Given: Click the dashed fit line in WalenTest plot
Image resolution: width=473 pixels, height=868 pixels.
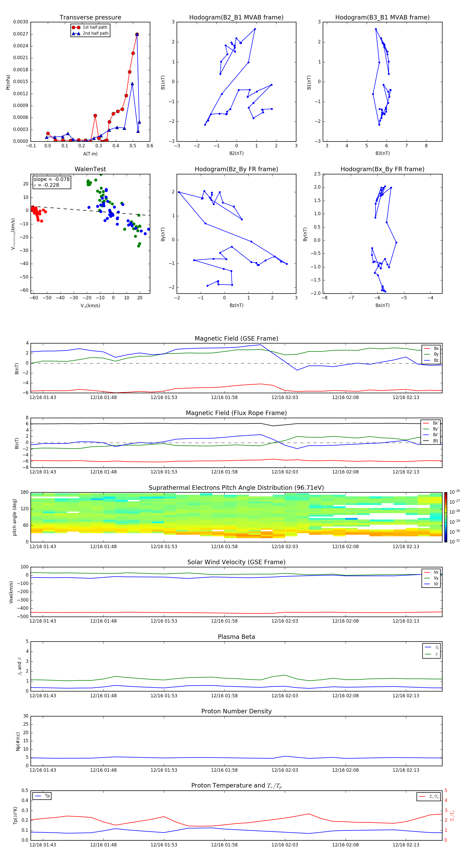Looking at the screenshot, I should pos(90,211).
